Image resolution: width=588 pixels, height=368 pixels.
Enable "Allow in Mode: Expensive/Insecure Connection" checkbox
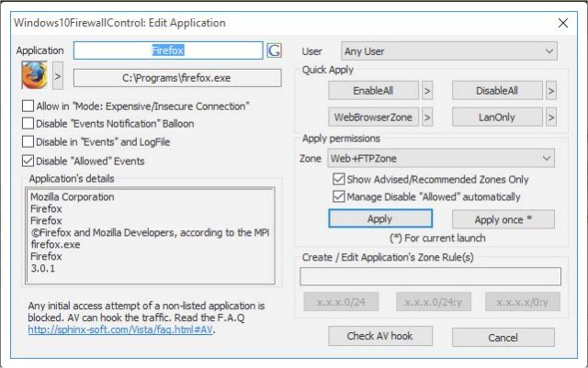coord(28,106)
